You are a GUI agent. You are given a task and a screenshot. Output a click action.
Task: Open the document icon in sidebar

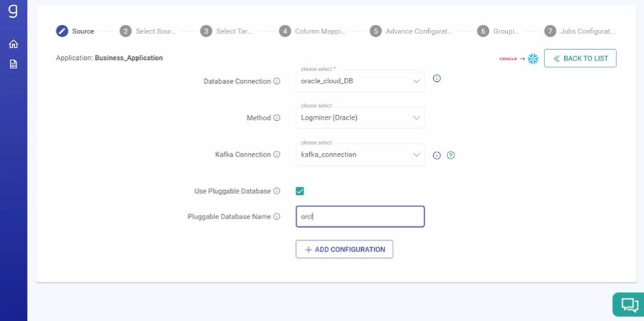(x=14, y=64)
